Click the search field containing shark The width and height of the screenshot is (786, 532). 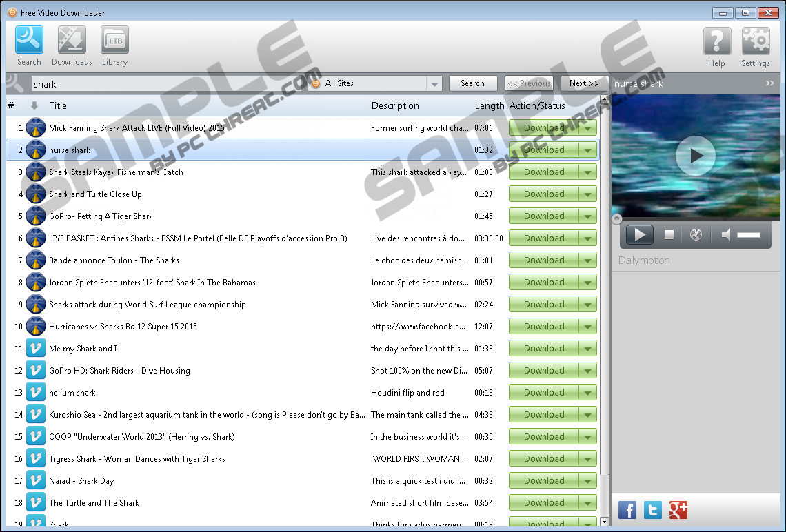(165, 84)
